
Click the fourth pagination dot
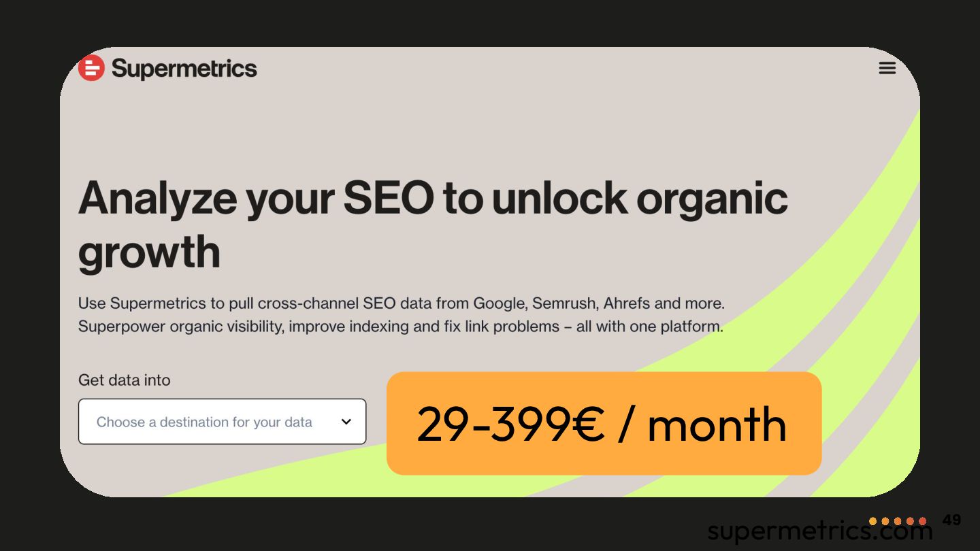coord(910,521)
